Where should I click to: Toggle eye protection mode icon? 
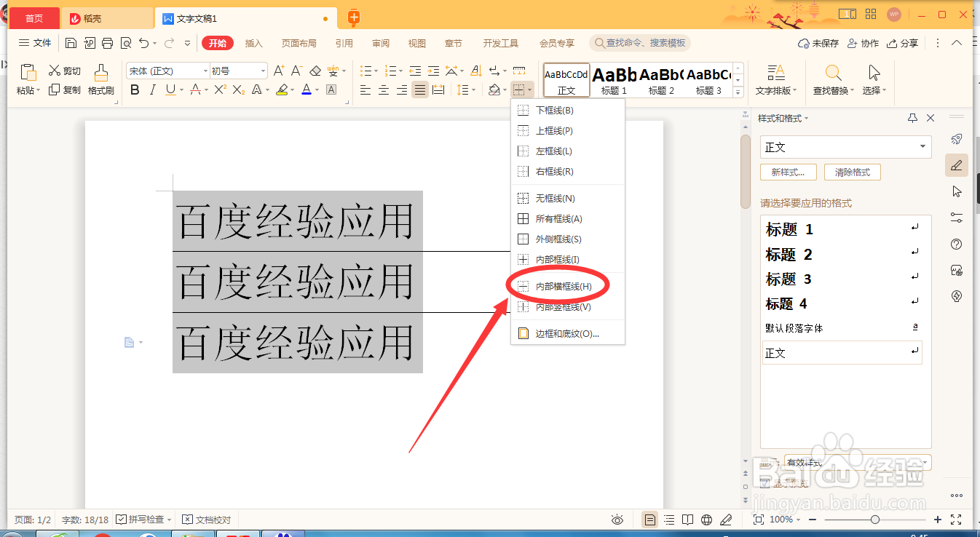point(617,520)
